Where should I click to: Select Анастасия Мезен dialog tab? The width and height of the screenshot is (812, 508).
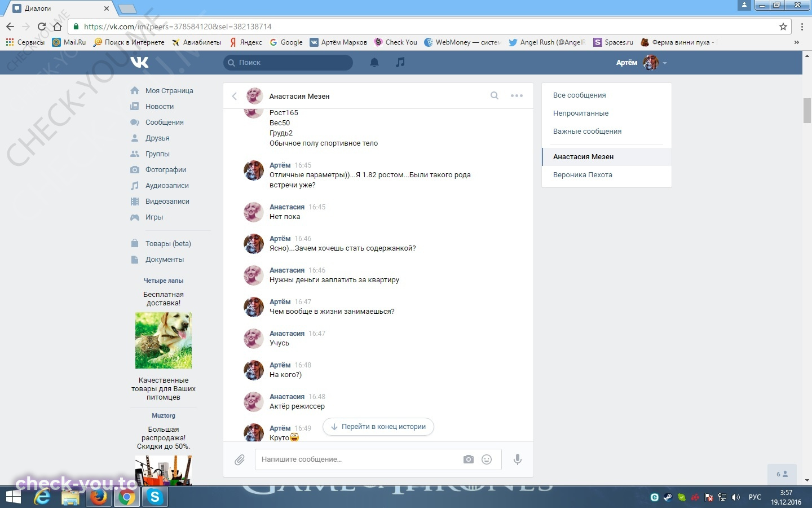(x=606, y=157)
